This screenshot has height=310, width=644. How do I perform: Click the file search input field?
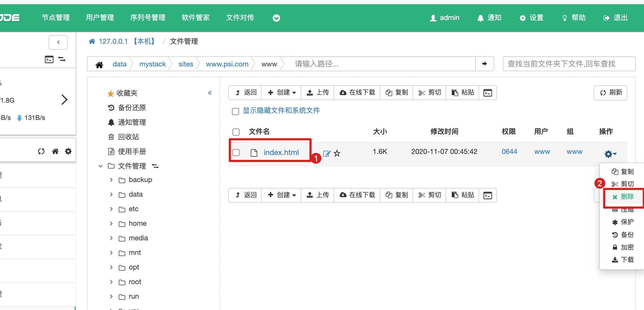pos(569,64)
